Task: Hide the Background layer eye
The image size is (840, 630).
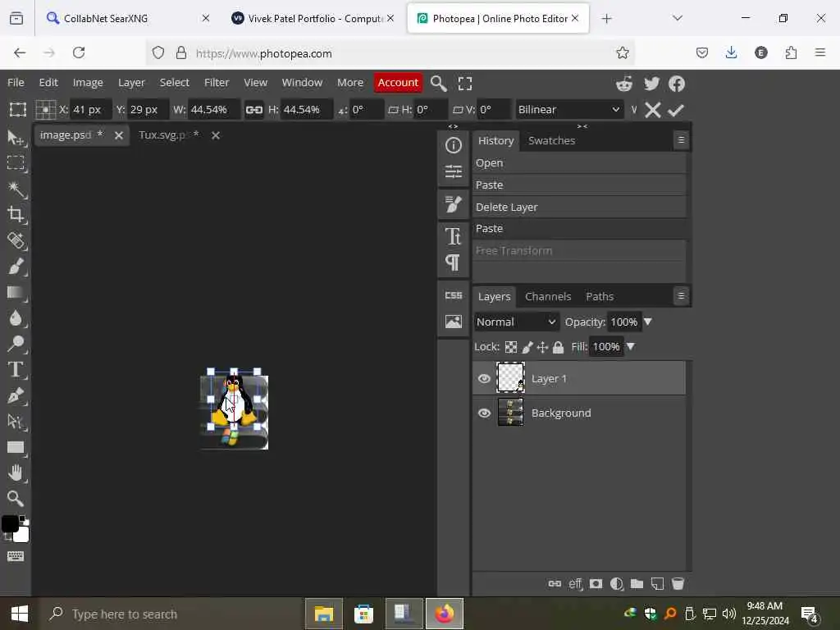Action: (x=484, y=413)
